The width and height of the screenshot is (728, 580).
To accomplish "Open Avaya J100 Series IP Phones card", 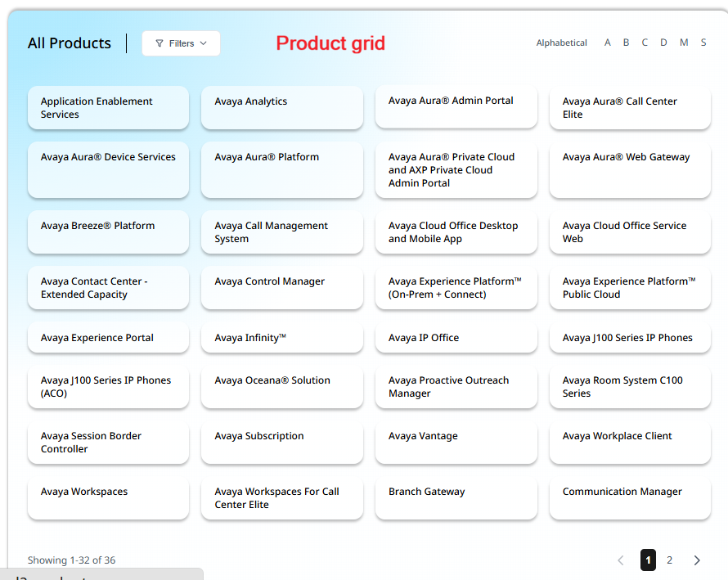I will 630,338.
